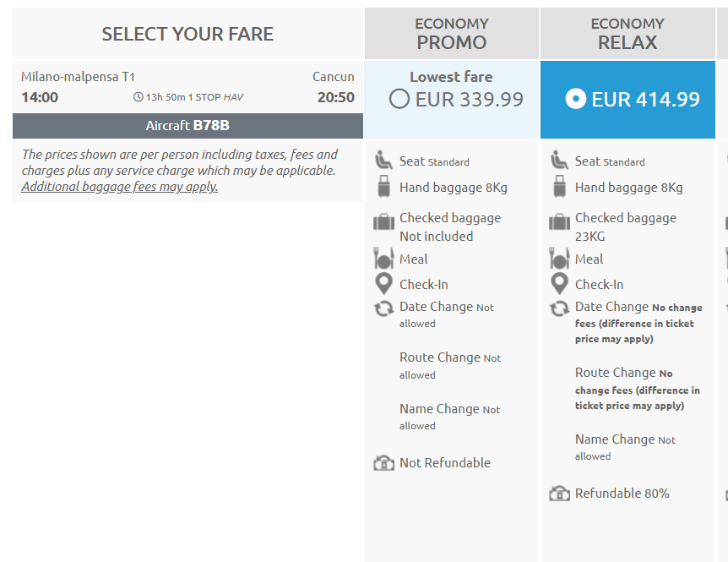
Task: Select the Economy Relax EUR 414.99 radio button
Action: tap(576, 99)
